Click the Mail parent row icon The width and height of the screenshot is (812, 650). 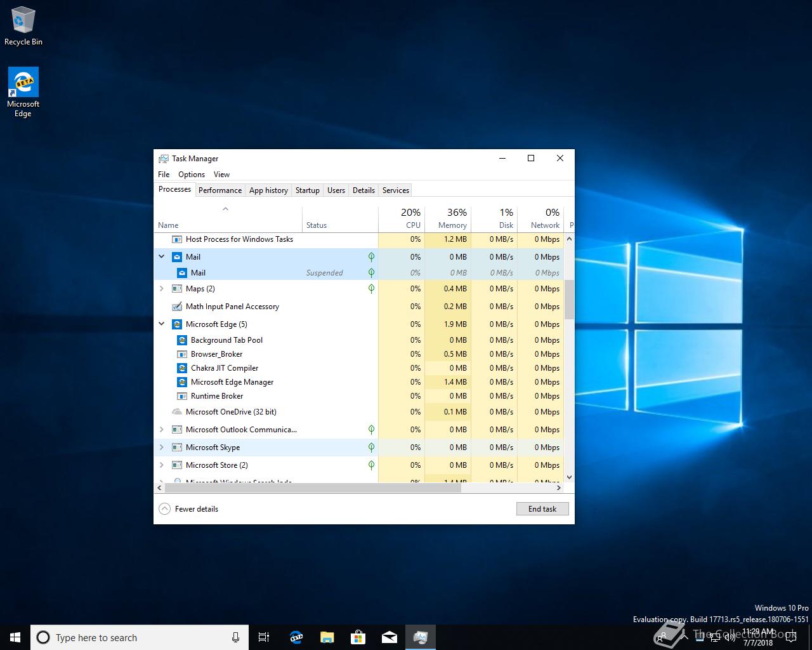click(x=177, y=257)
